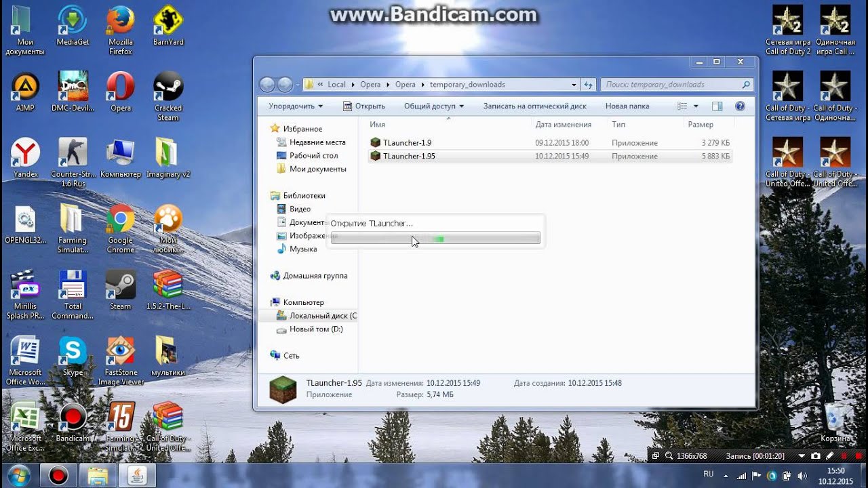This screenshot has height=488, width=868.
Task: Click the RU language indicator in the tray
Action: 709,474
